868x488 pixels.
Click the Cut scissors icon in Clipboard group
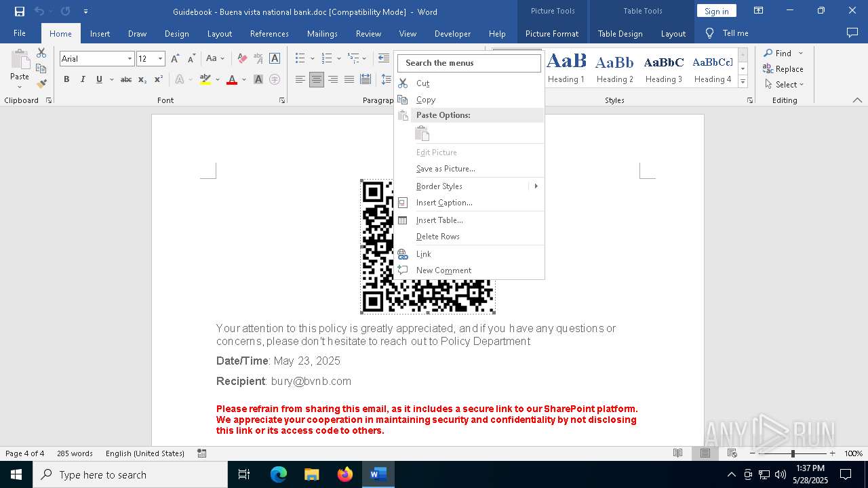41,53
